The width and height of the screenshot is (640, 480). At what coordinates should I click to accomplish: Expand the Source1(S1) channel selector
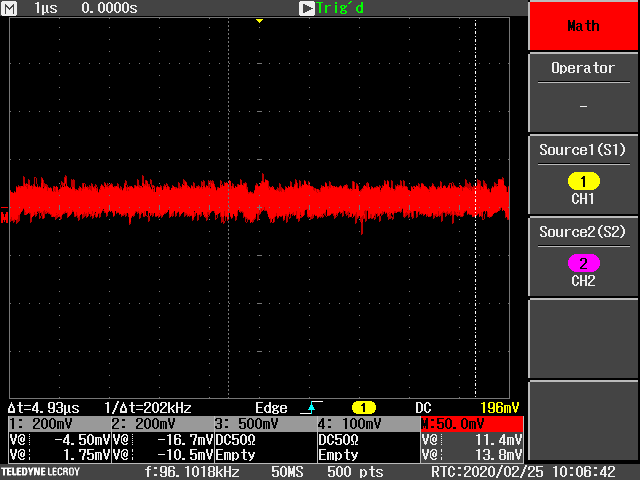click(x=583, y=150)
